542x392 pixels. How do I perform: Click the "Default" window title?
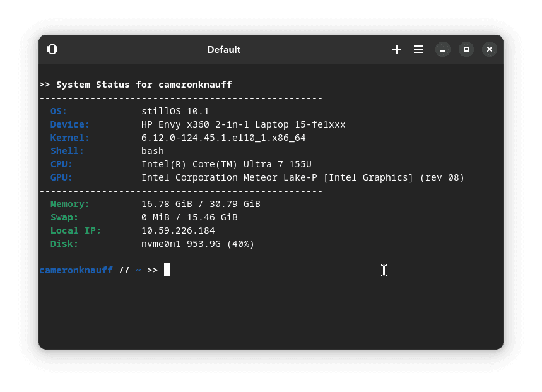pos(224,50)
